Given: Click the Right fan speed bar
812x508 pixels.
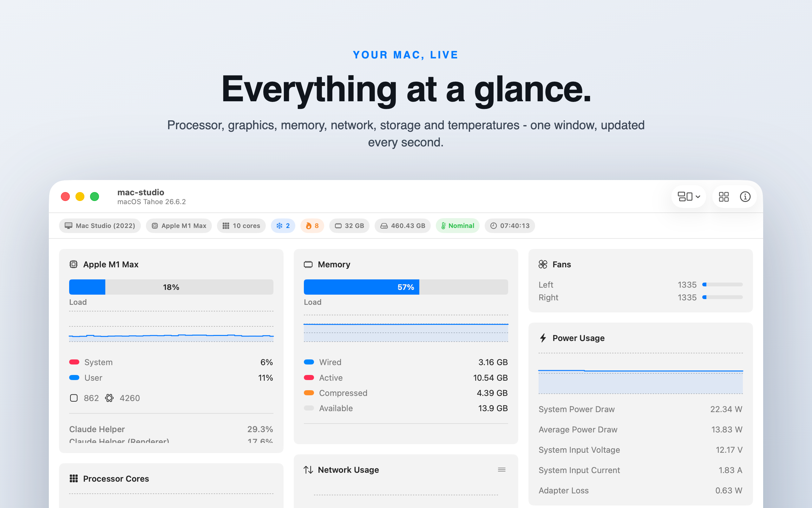Looking at the screenshot, I should [723, 297].
